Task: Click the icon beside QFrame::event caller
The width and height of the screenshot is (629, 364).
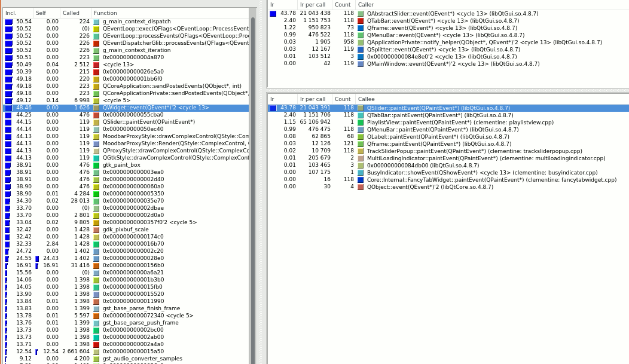Action: 361,28
